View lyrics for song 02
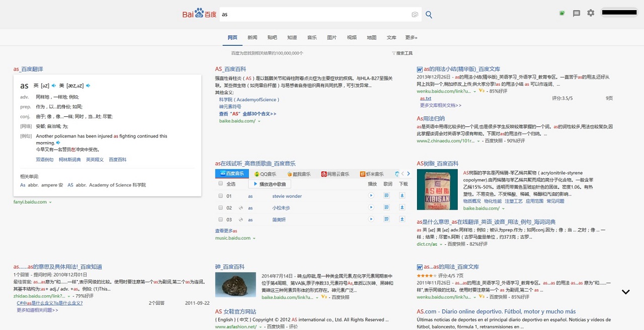The image size is (644, 330). click(x=386, y=208)
